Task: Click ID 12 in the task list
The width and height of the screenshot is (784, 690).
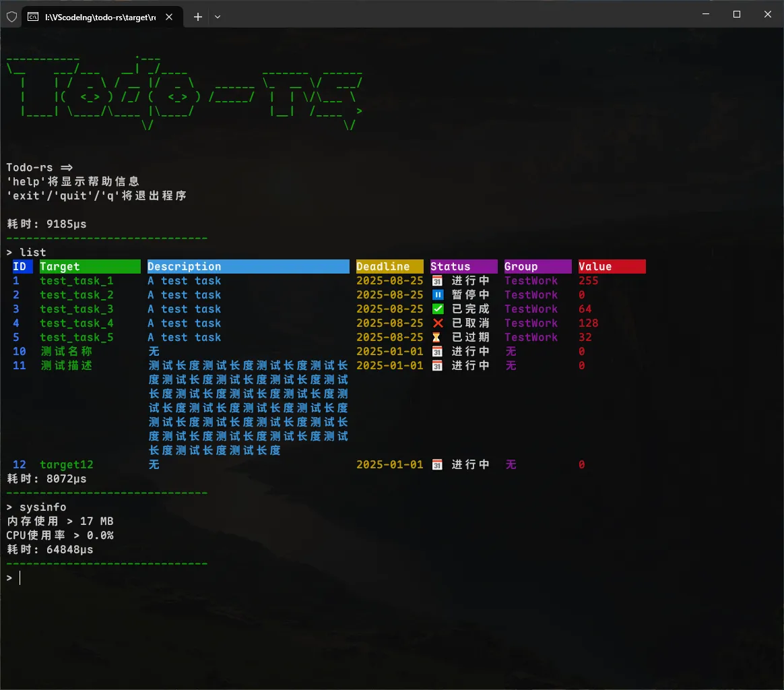Action: [x=20, y=465]
